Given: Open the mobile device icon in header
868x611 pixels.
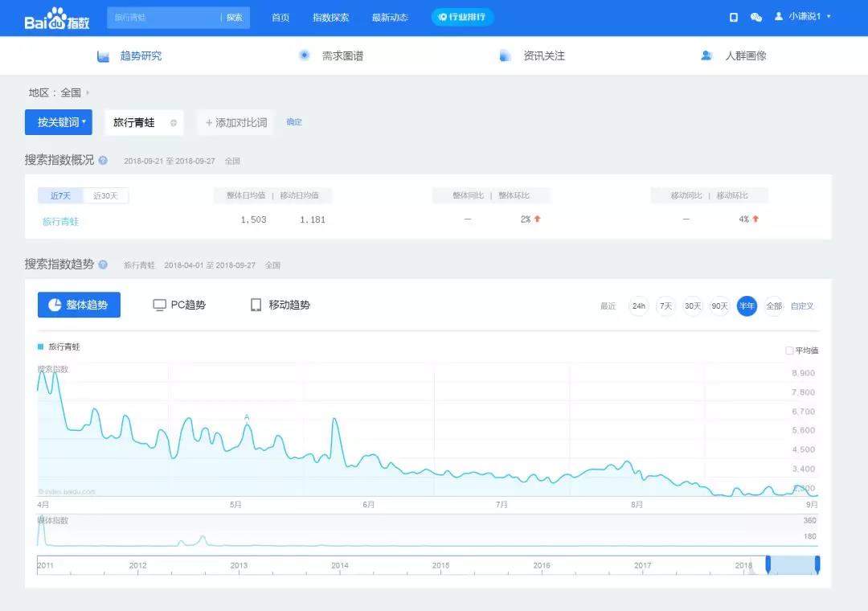Looking at the screenshot, I should pyautogui.click(x=733, y=17).
